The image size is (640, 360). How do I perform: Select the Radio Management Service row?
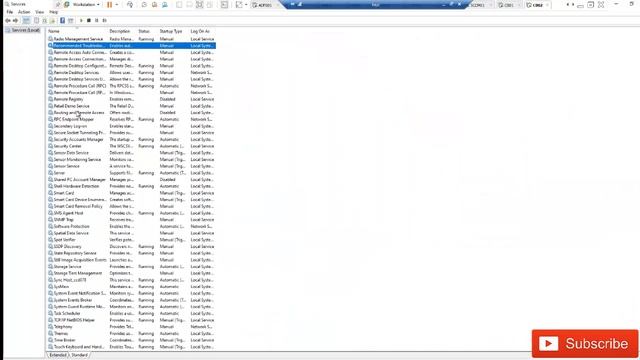point(131,39)
